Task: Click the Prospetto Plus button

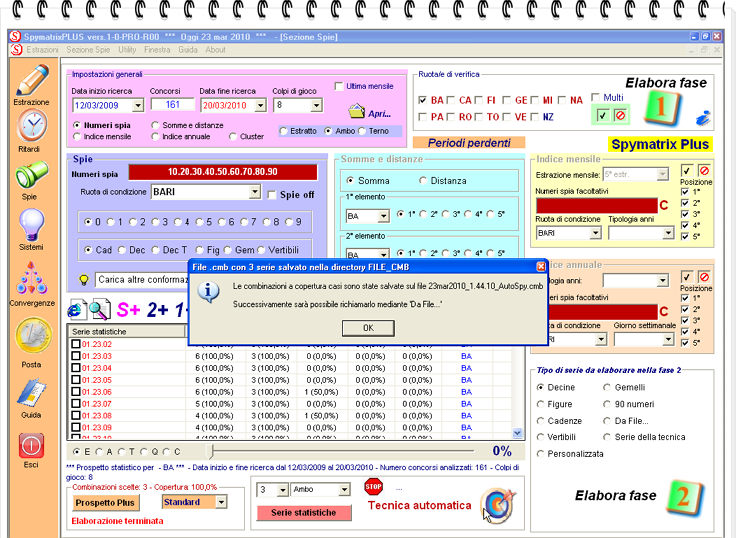Action: [x=105, y=503]
